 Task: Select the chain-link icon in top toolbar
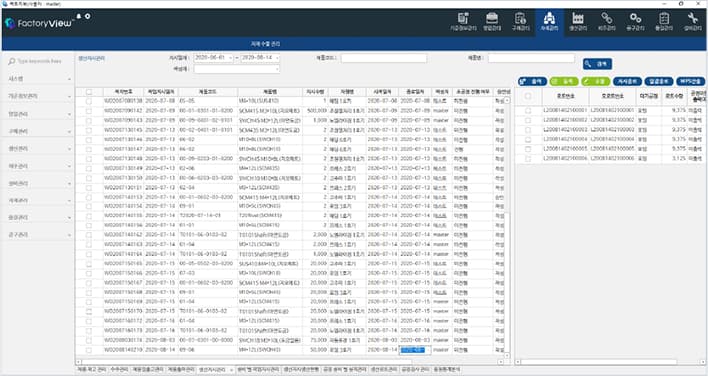pyautogui.click(x=606, y=21)
